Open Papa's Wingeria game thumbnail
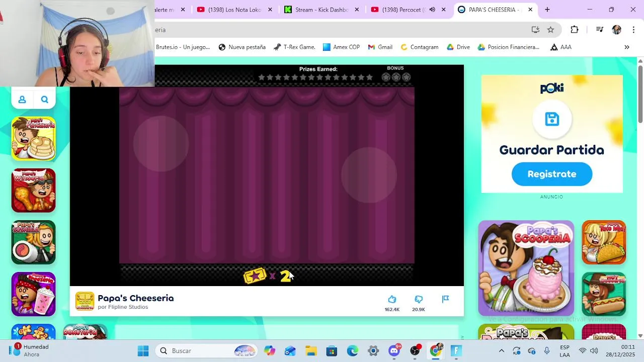644x362 pixels. coord(34,191)
